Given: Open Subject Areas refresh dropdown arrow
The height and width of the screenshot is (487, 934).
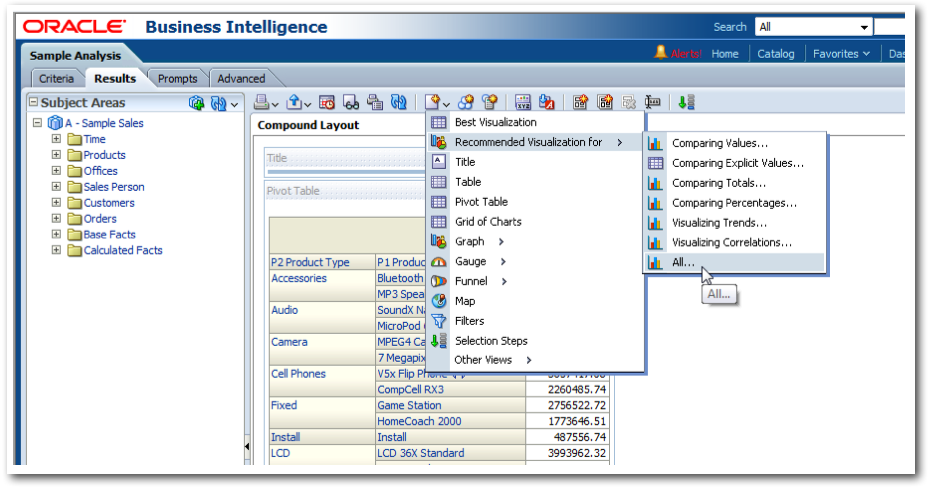Looking at the screenshot, I should coord(235,105).
